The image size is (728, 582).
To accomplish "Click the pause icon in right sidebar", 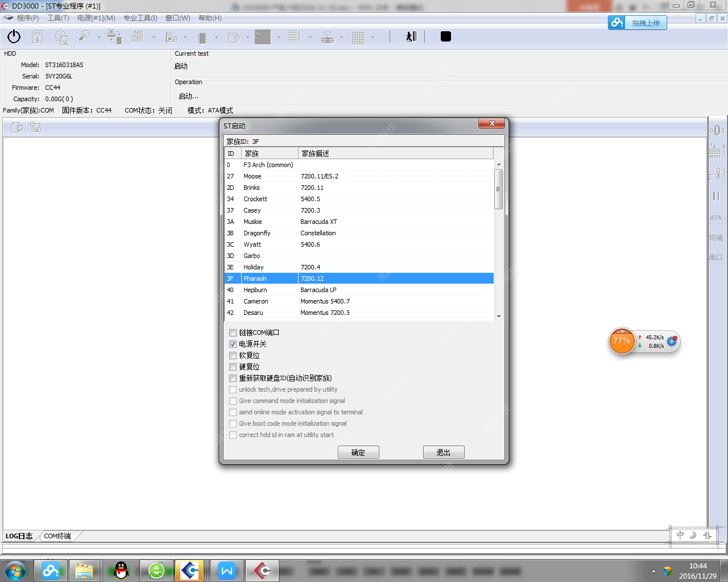I will tap(716, 196).
